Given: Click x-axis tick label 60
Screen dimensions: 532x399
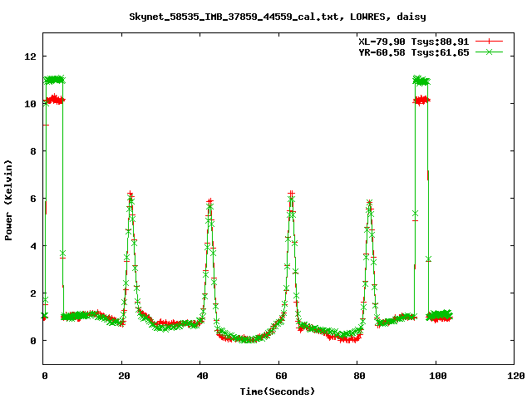Looking at the screenshot, I should pos(281,376).
